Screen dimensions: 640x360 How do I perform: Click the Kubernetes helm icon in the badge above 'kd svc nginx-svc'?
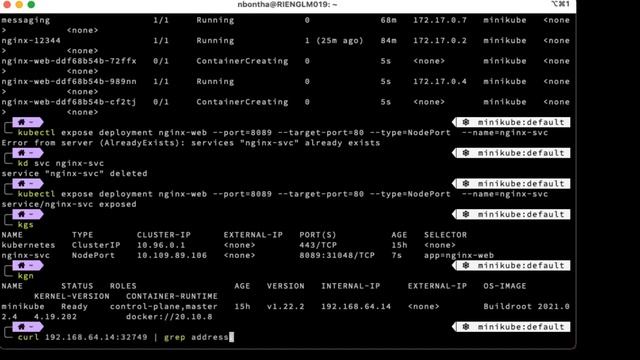[466, 153]
